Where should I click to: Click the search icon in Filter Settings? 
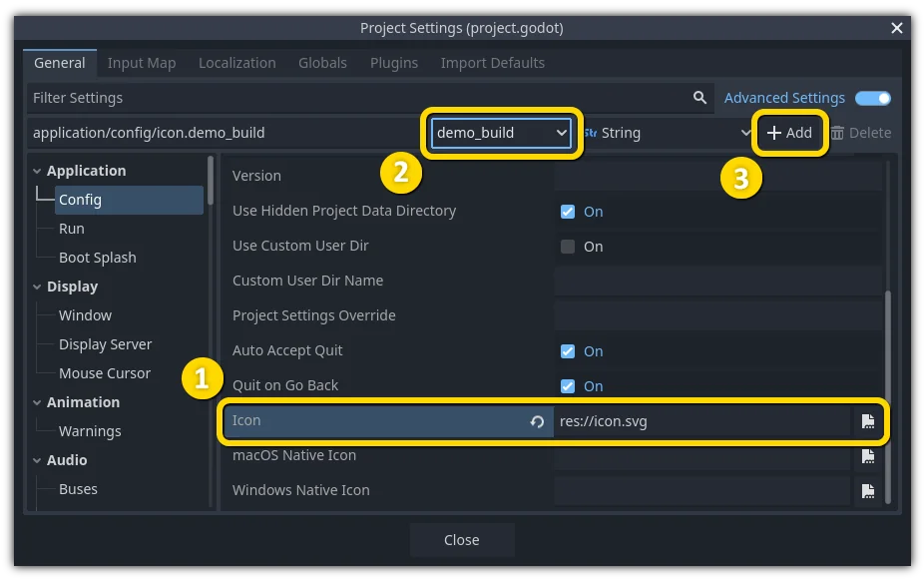click(x=697, y=97)
